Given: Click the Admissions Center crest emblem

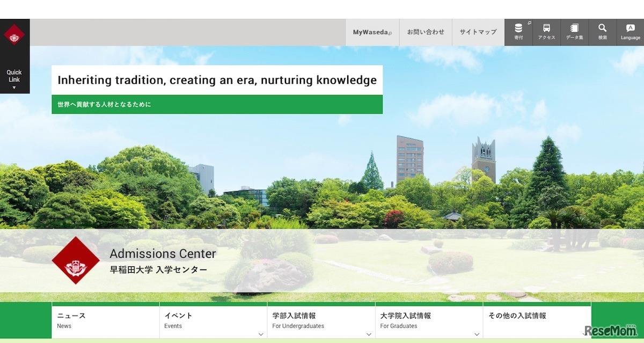Looking at the screenshot, I should point(76,261).
